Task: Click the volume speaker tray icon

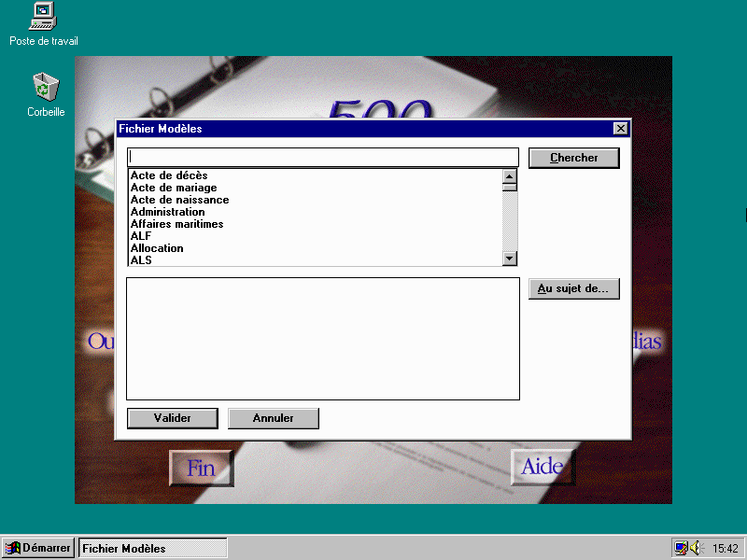Action: point(697,548)
